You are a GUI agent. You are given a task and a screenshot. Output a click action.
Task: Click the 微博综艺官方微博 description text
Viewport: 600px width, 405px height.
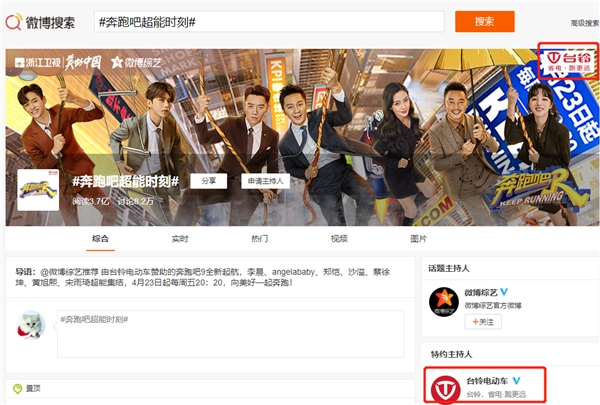pos(493,305)
